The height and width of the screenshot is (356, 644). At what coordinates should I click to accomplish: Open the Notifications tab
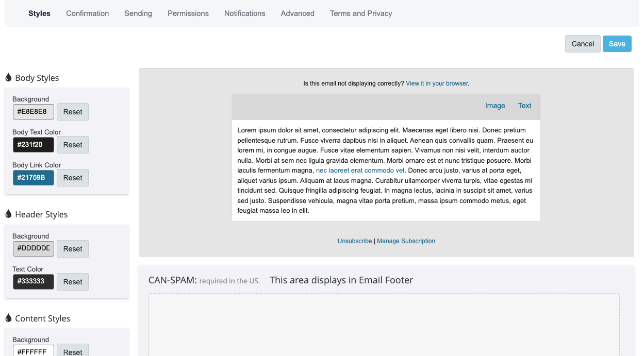coord(245,13)
